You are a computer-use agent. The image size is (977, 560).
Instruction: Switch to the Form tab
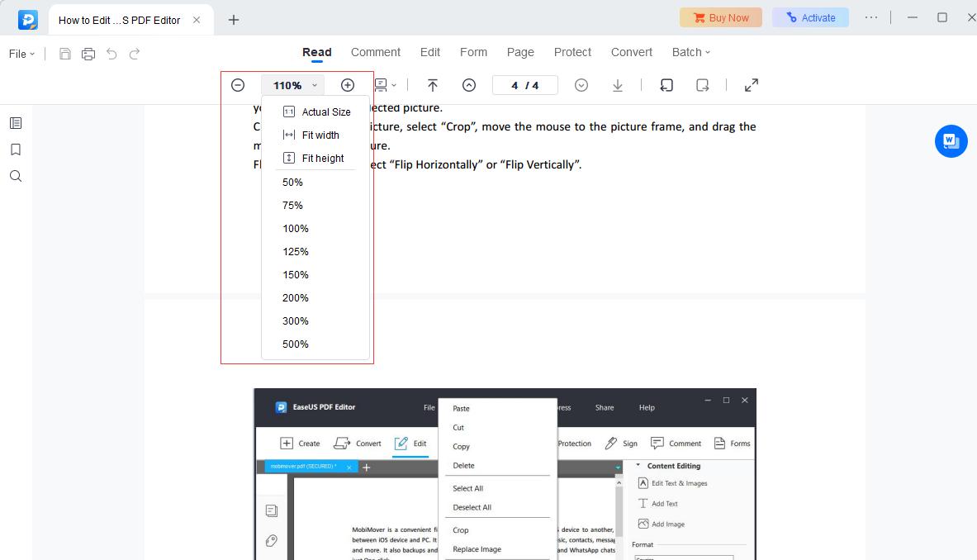473,52
